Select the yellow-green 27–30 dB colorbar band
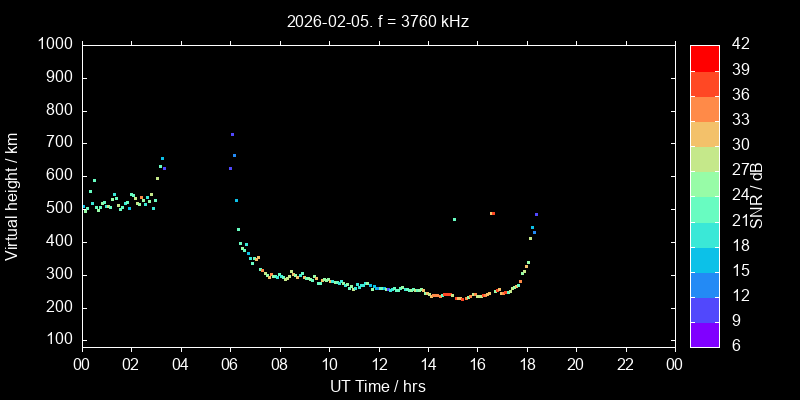The image size is (800, 400). [x=704, y=159]
